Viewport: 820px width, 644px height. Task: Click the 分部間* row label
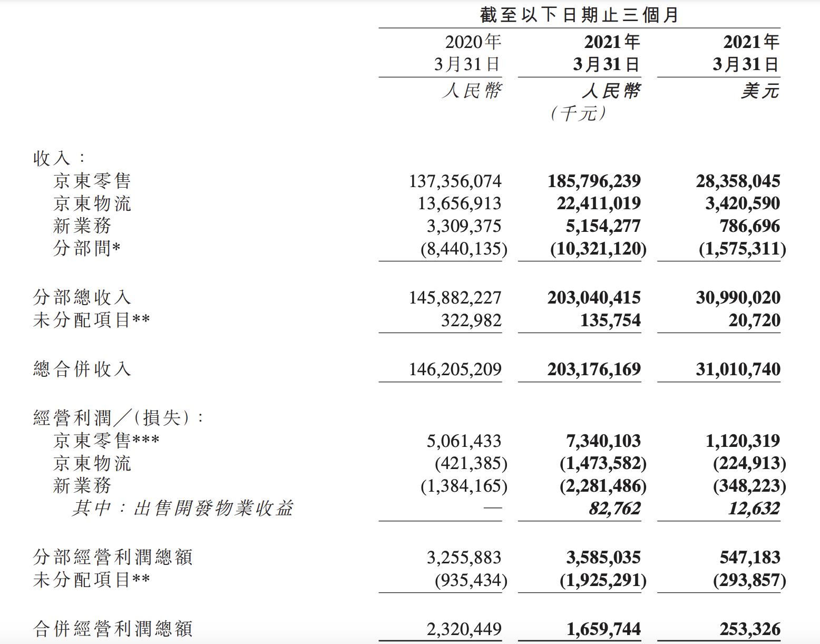click(87, 248)
